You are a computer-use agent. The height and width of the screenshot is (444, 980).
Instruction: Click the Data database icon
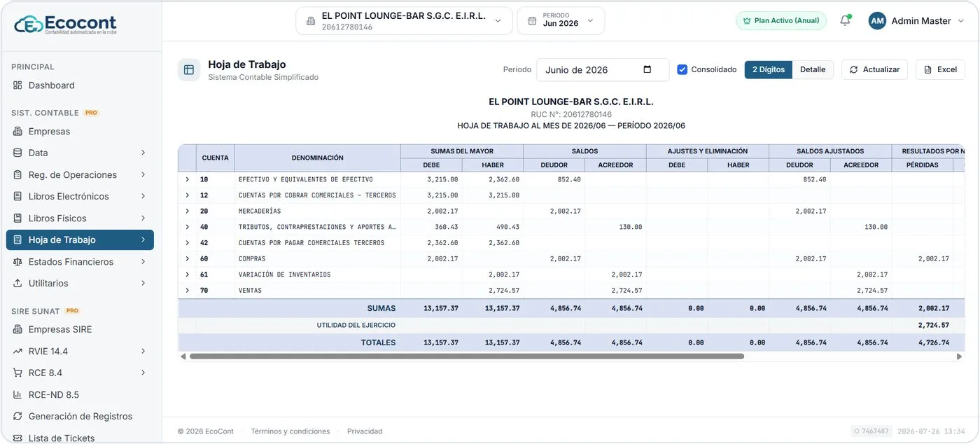point(17,153)
